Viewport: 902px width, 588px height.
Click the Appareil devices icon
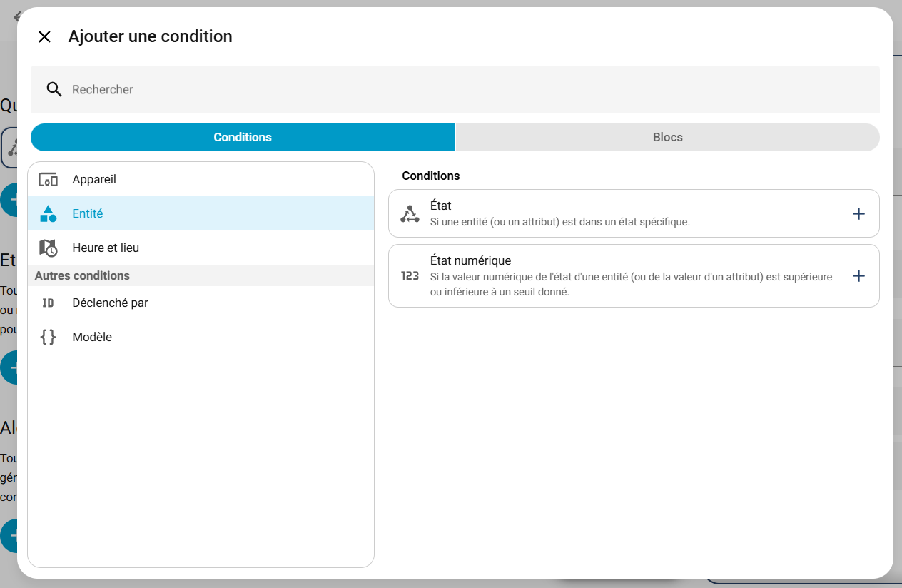tap(48, 180)
